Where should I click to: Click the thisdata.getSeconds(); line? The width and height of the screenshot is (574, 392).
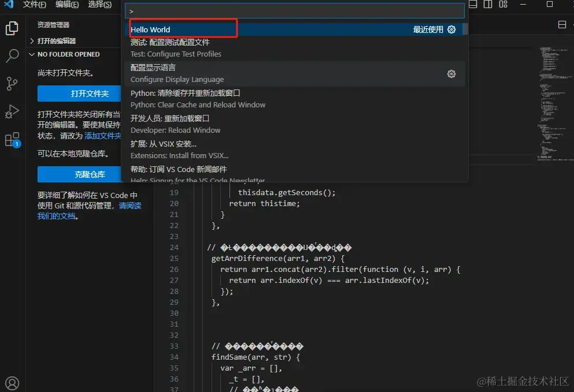287,193
